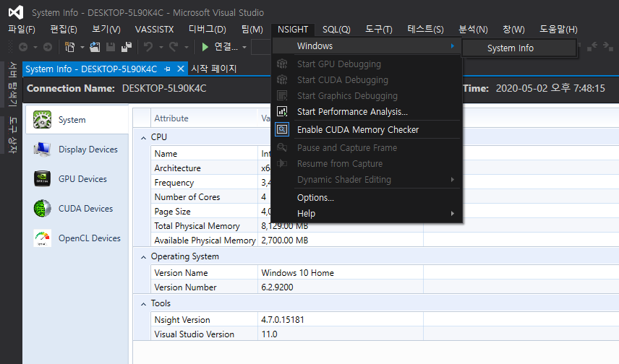
Task: Open the 도구(T) menu
Action: tap(379, 30)
